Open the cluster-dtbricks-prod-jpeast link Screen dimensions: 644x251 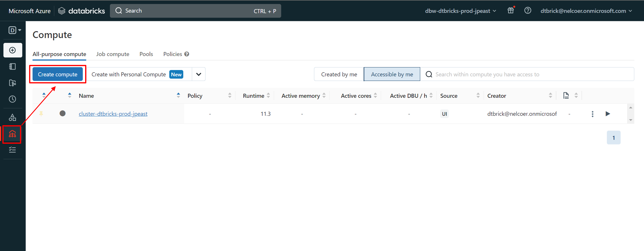pyautogui.click(x=113, y=114)
